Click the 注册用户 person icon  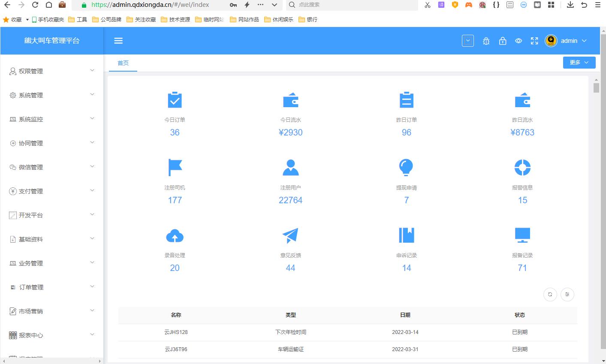tap(291, 167)
